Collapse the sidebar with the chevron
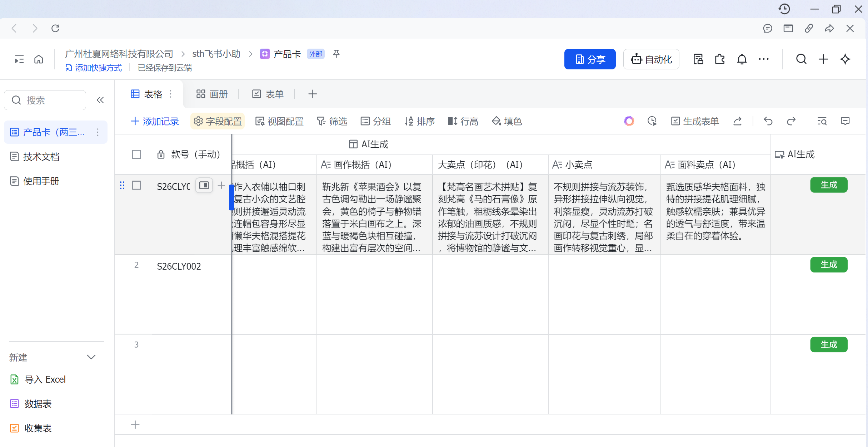Image resolution: width=868 pixels, height=447 pixels. coord(100,100)
